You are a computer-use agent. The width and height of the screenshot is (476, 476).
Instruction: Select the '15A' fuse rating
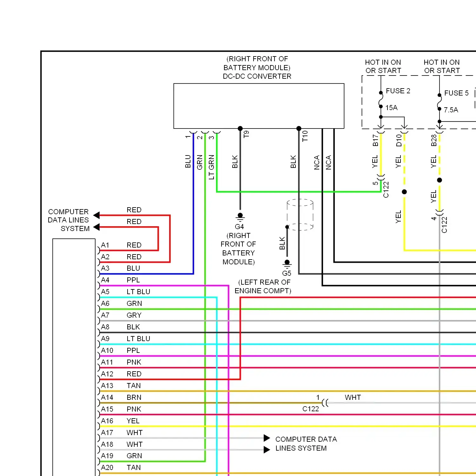click(391, 108)
